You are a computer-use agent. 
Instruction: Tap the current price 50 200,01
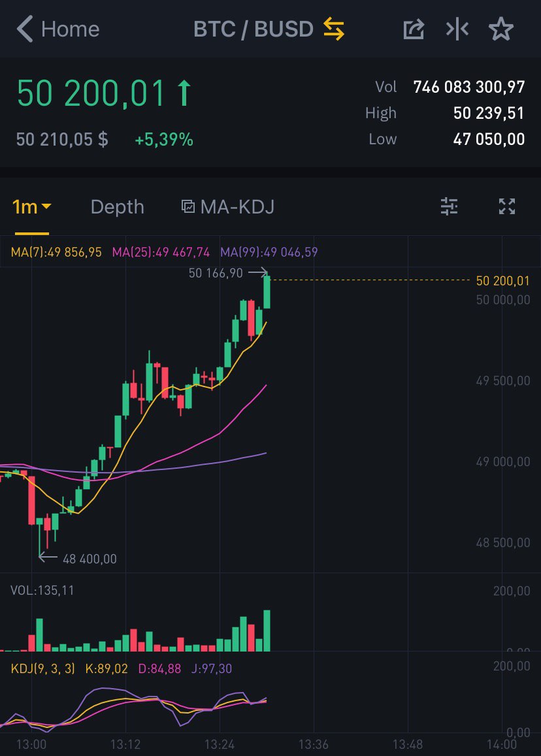(x=91, y=93)
